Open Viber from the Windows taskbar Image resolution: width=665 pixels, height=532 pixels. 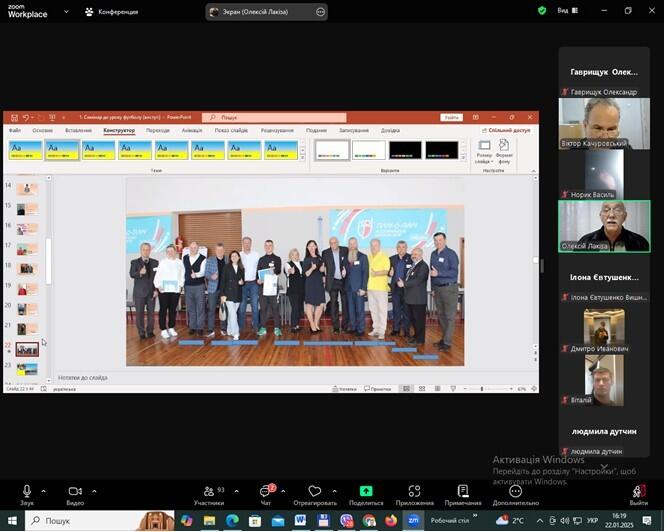346,521
